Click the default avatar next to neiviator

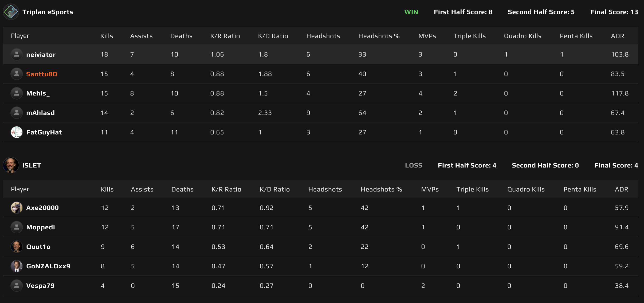click(17, 54)
